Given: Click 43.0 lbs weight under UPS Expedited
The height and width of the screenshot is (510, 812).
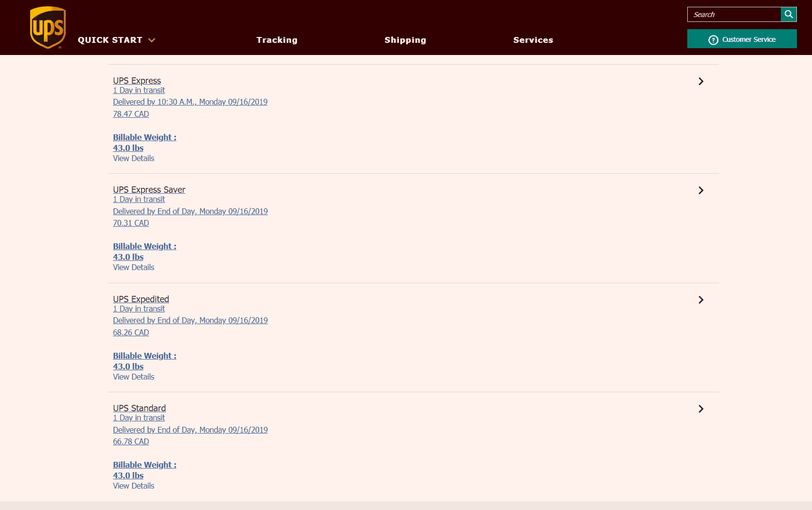Looking at the screenshot, I should 128,366.
